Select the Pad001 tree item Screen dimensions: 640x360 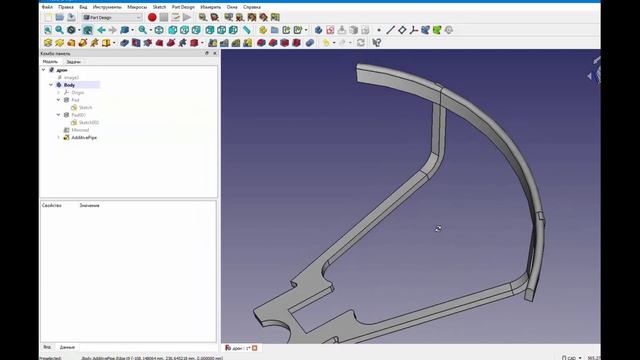click(x=78, y=115)
